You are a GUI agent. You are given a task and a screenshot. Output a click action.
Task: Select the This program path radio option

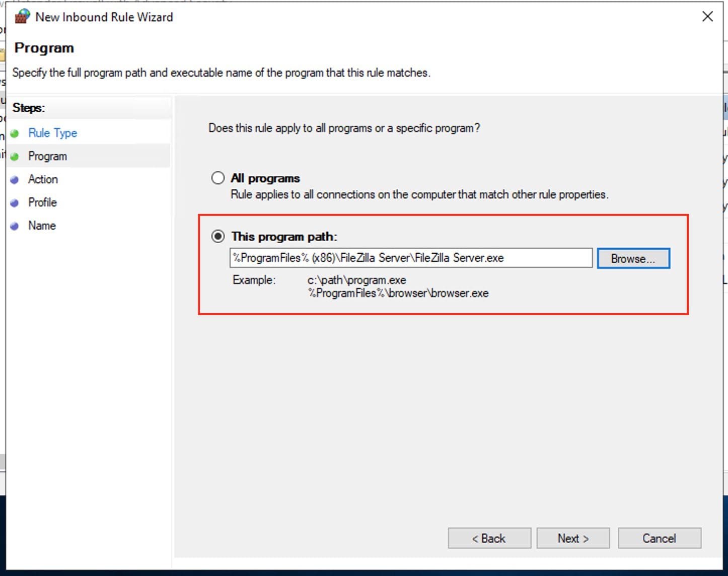(218, 236)
